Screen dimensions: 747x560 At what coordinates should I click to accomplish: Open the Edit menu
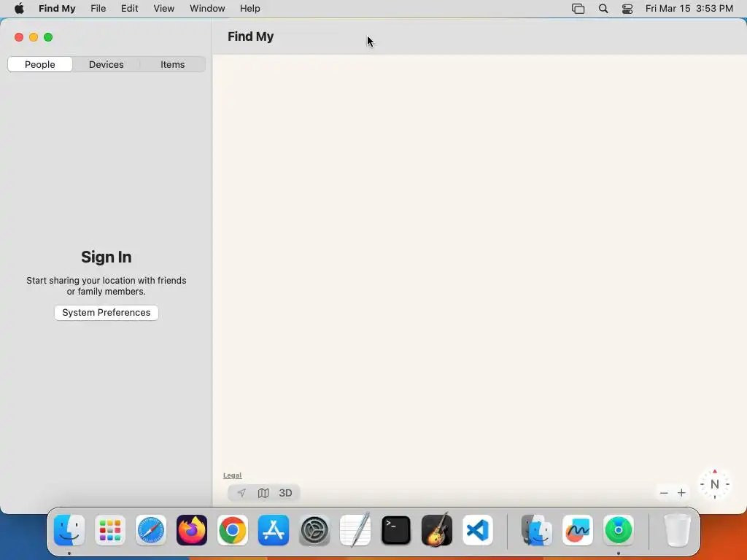pyautogui.click(x=130, y=9)
